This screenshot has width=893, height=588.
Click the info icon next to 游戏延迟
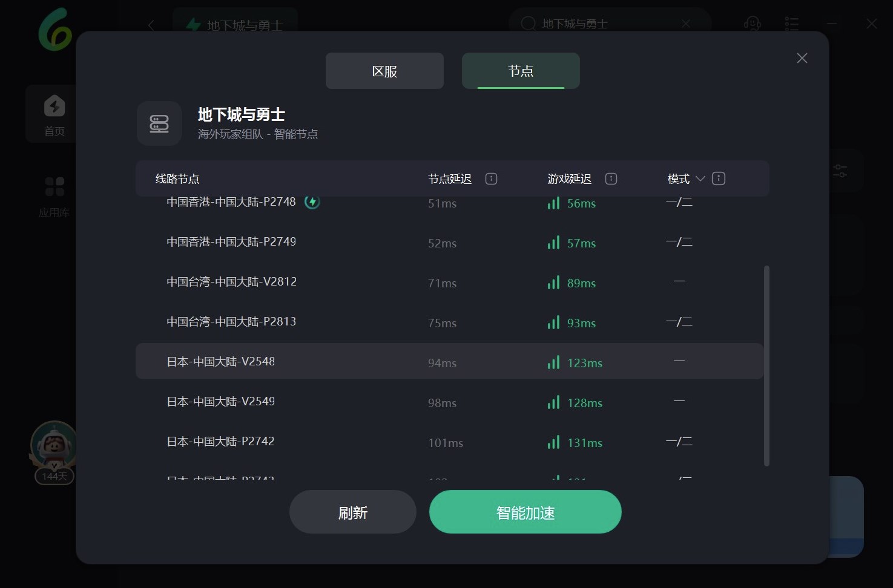click(611, 178)
